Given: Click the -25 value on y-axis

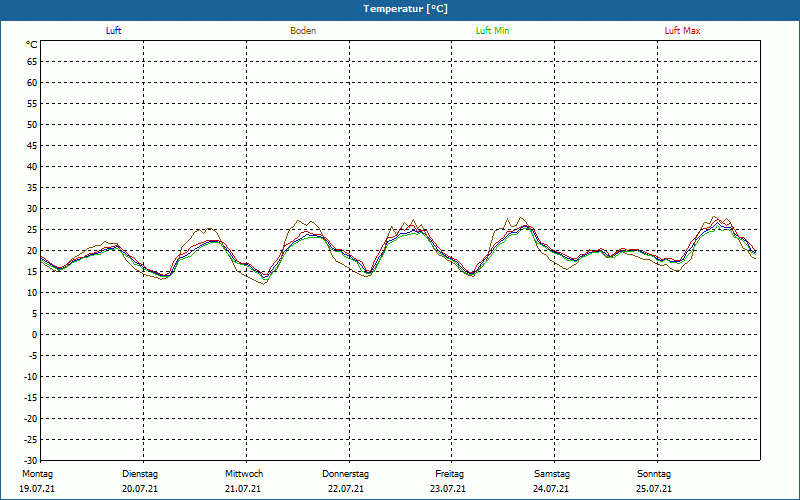Looking at the screenshot, I should tap(31, 440).
